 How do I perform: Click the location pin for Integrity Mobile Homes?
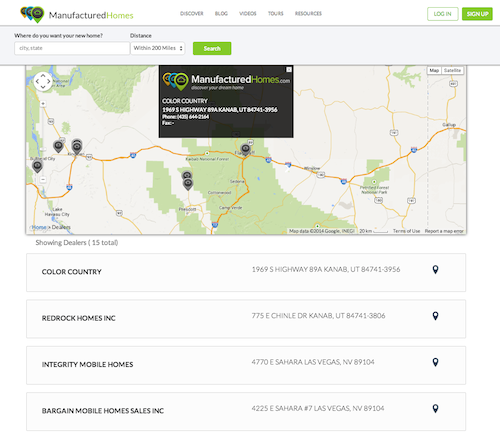[435, 362]
